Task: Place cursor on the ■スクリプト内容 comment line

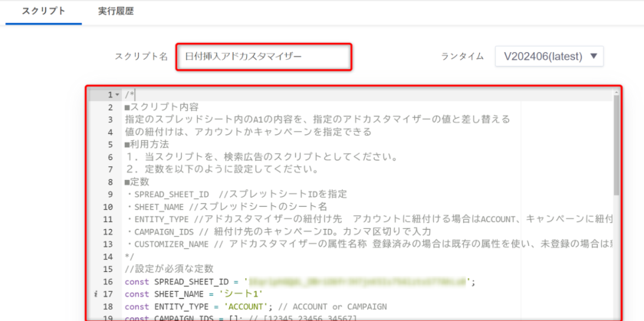Action: (161, 107)
